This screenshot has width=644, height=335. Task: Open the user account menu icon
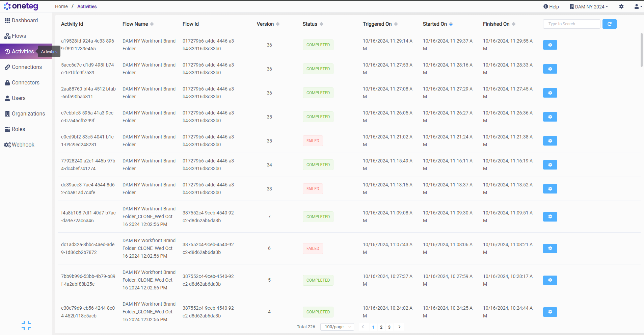point(638,6)
